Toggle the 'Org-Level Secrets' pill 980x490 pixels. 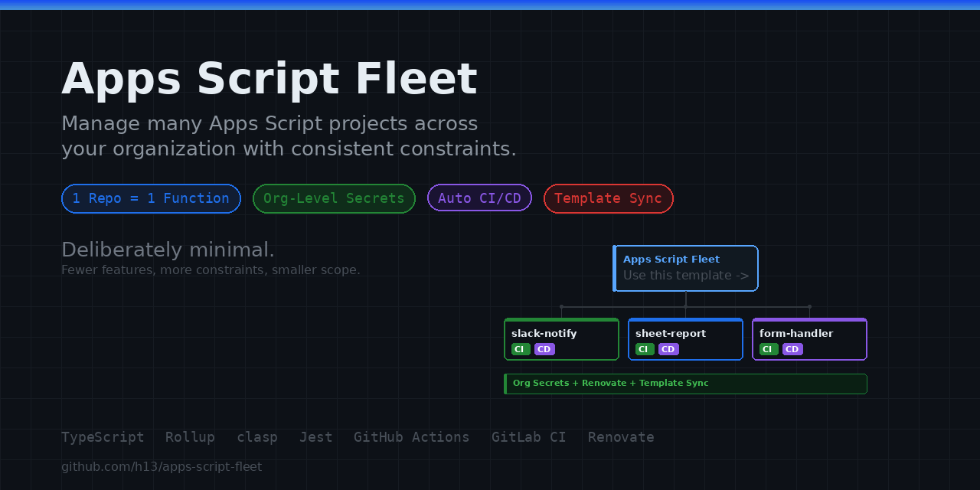point(334,198)
